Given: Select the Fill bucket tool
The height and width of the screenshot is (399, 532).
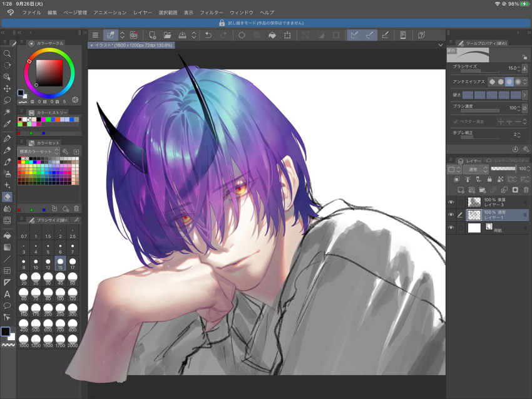Looking at the screenshot, I should [x=7, y=236].
